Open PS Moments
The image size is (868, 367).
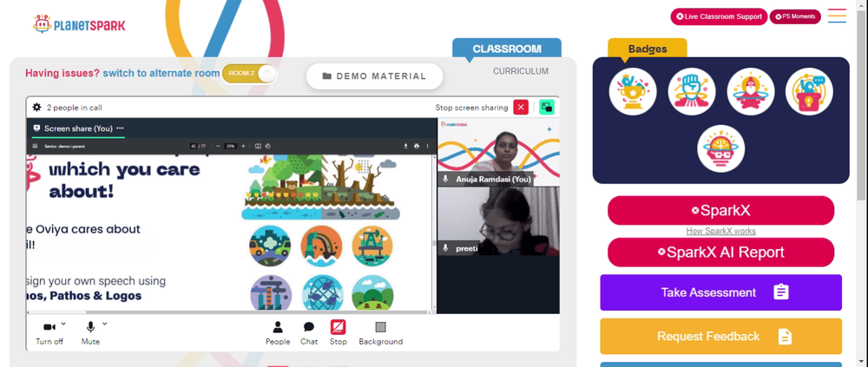tap(795, 16)
